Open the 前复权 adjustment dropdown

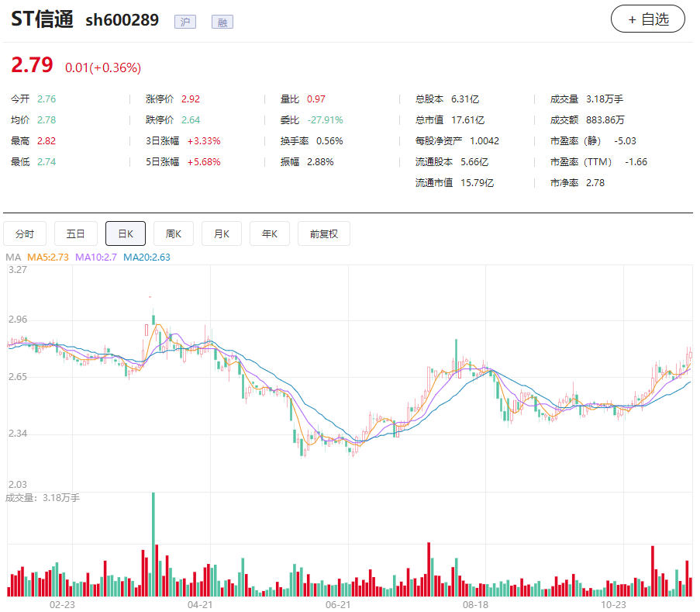tap(323, 233)
